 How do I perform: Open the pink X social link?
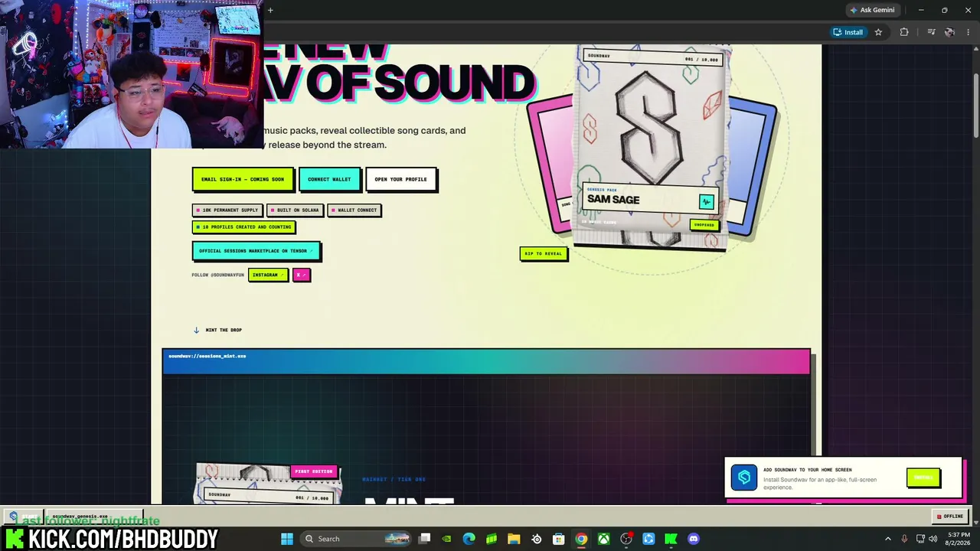click(x=301, y=275)
